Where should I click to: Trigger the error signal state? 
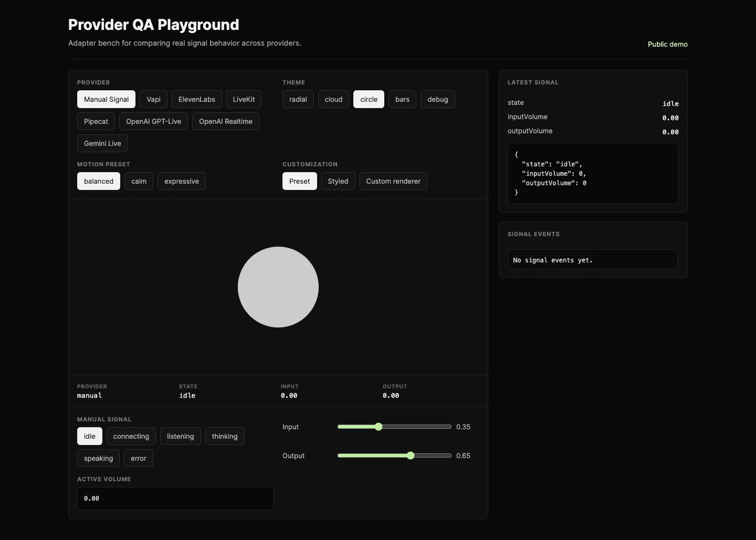[139, 458]
